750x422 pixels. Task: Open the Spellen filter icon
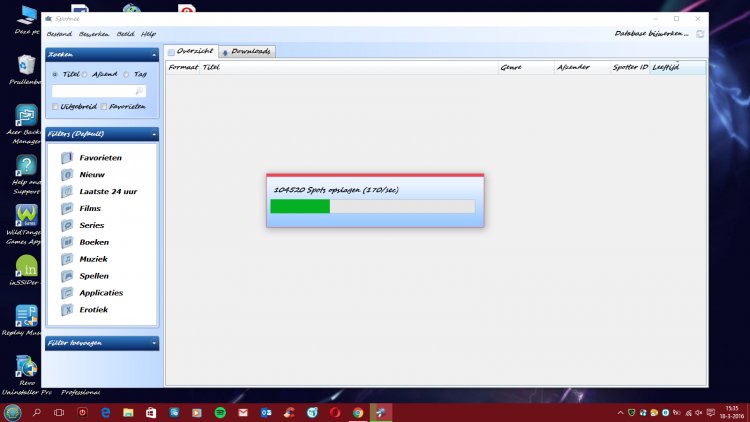click(67, 276)
